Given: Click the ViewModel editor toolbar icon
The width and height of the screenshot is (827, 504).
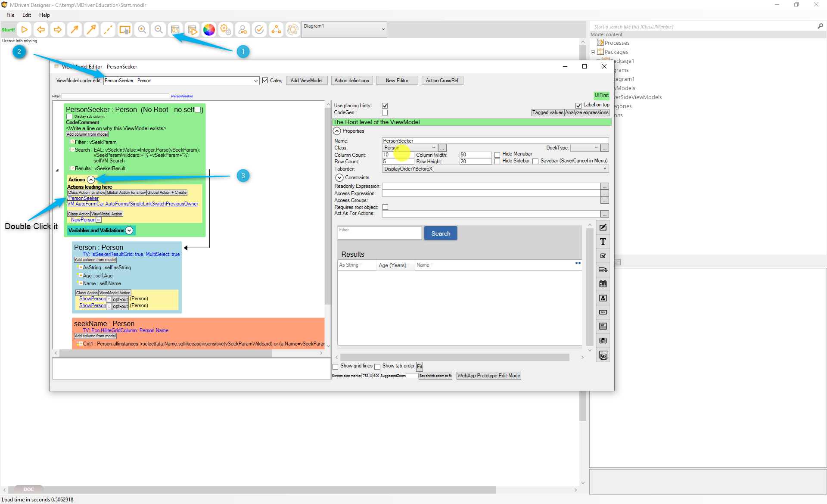Looking at the screenshot, I should coord(175,30).
